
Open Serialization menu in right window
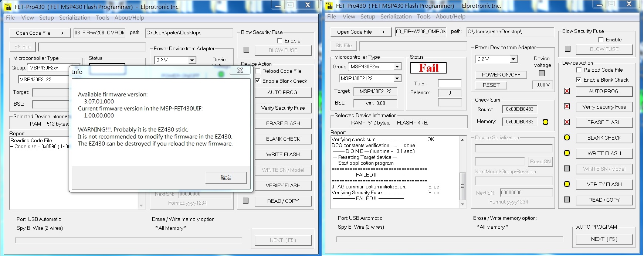tap(396, 17)
